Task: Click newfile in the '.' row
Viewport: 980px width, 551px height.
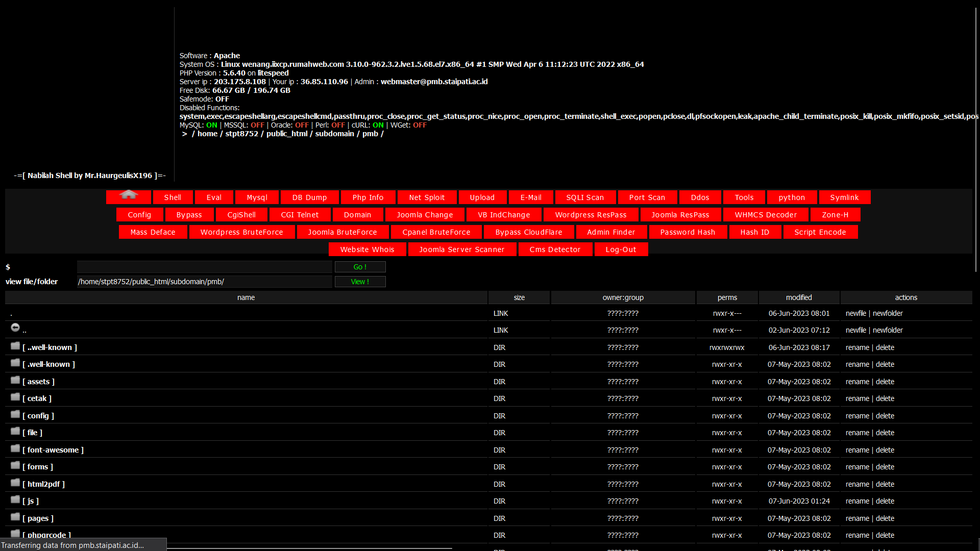Action: point(856,313)
